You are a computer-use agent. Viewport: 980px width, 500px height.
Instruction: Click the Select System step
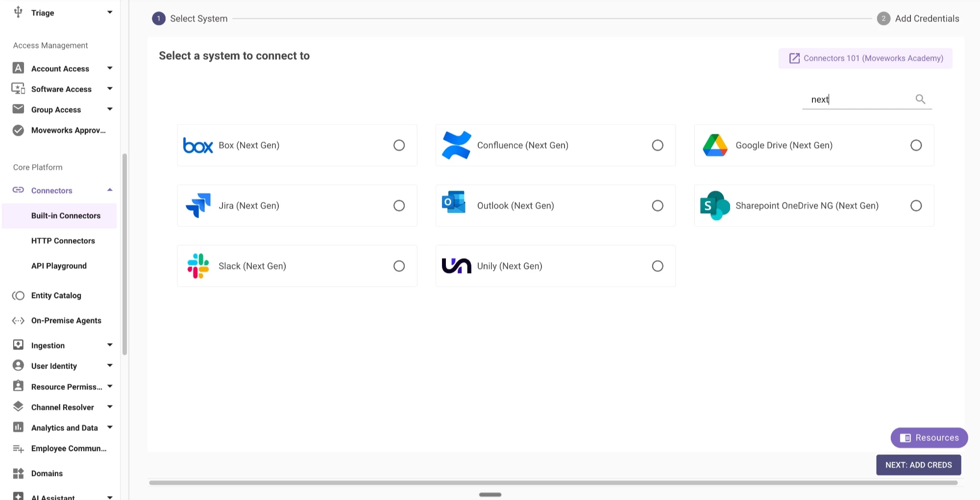(x=190, y=19)
